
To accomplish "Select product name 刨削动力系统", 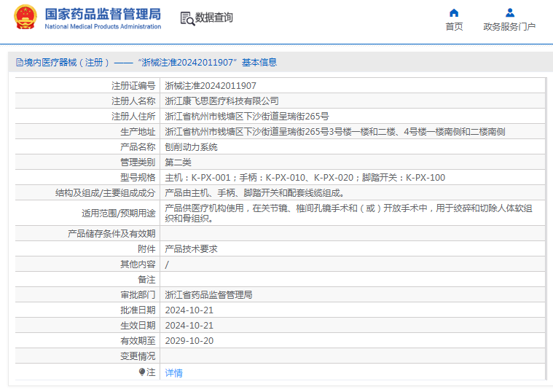I will [x=191, y=147].
